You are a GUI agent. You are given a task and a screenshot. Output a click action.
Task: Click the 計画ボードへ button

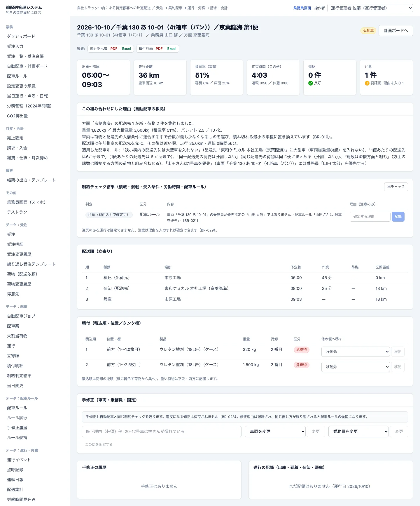[x=395, y=31]
